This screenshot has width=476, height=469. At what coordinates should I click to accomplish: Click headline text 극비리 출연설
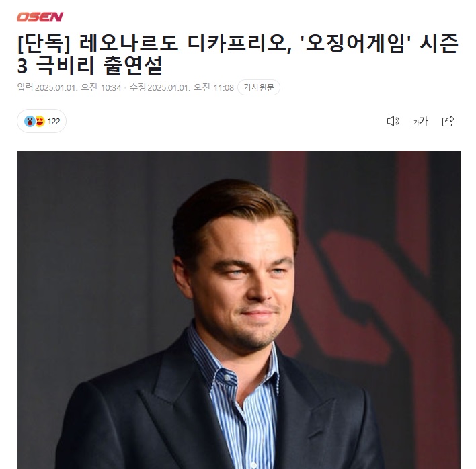tap(100, 66)
